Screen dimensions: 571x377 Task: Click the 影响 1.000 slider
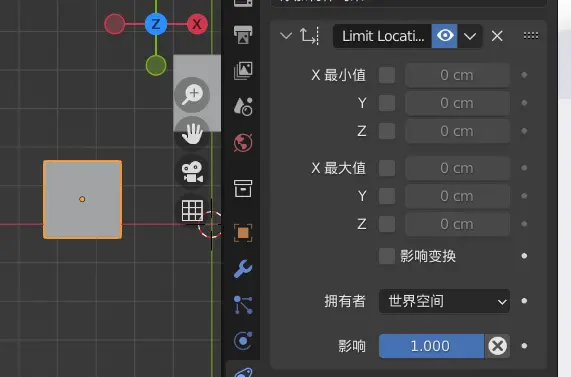click(431, 346)
